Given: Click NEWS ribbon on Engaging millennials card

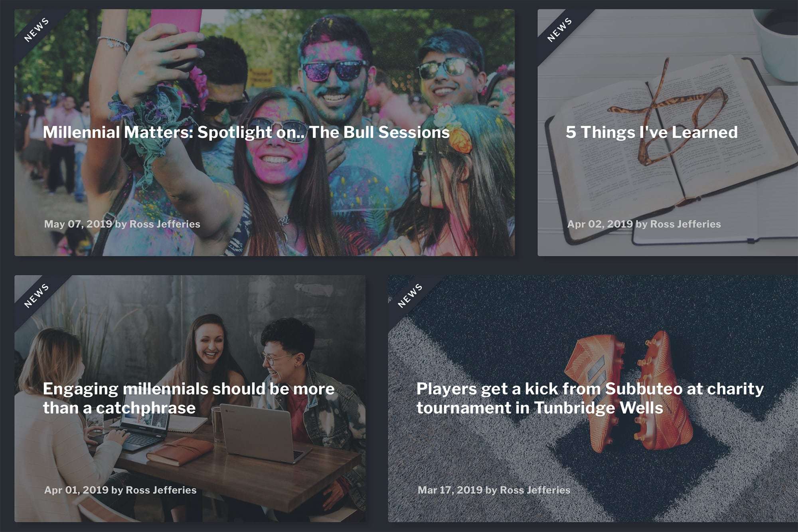Looking at the screenshot, I should 36,296.
